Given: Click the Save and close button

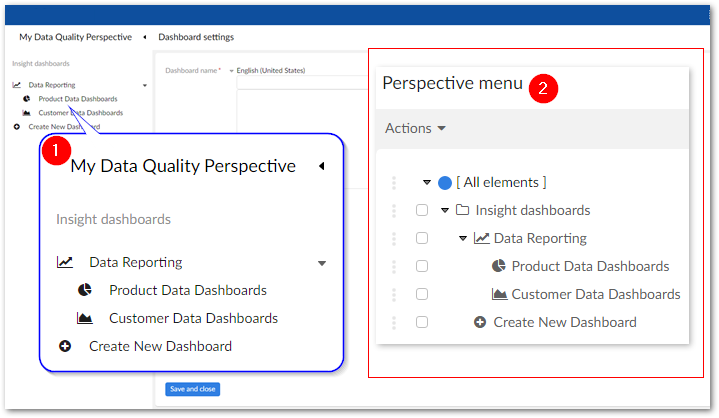Looking at the screenshot, I should tap(192, 389).
